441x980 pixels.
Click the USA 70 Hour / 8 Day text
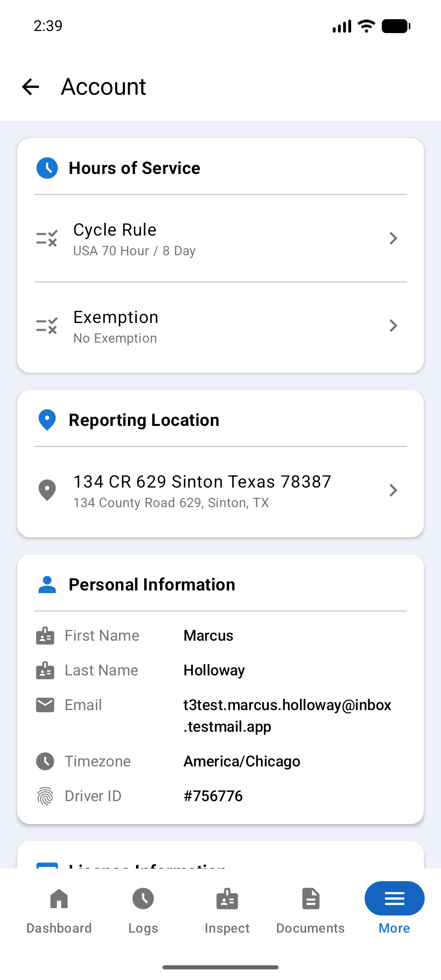pos(134,251)
